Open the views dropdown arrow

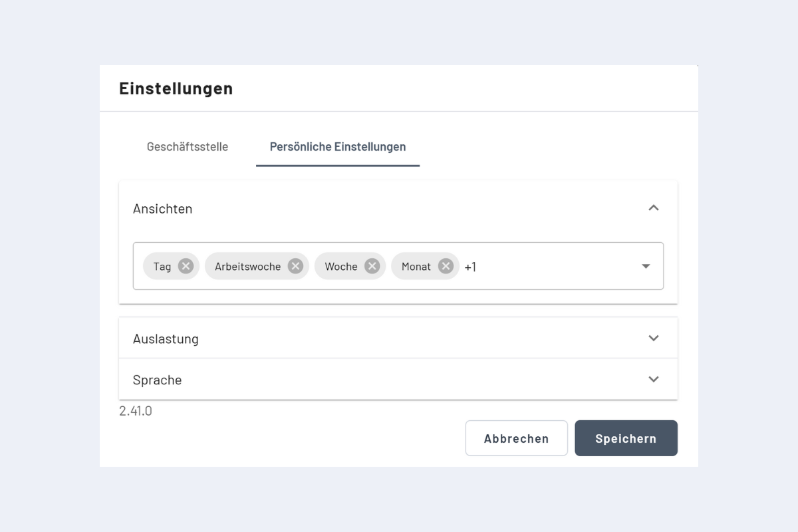point(645,266)
